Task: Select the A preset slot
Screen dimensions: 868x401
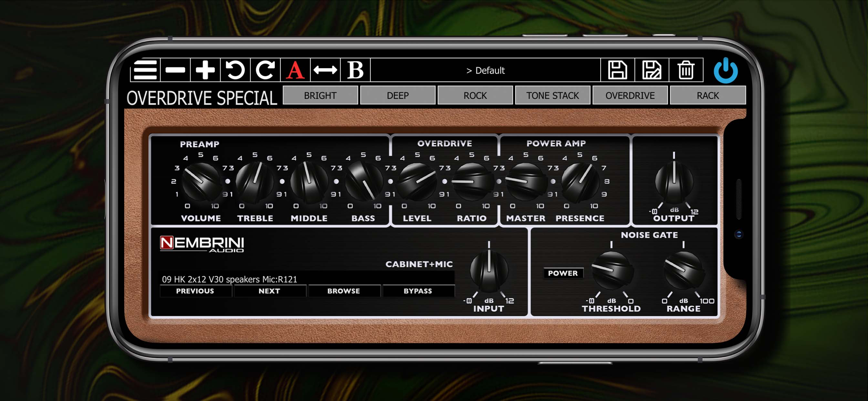Action: 295,70
